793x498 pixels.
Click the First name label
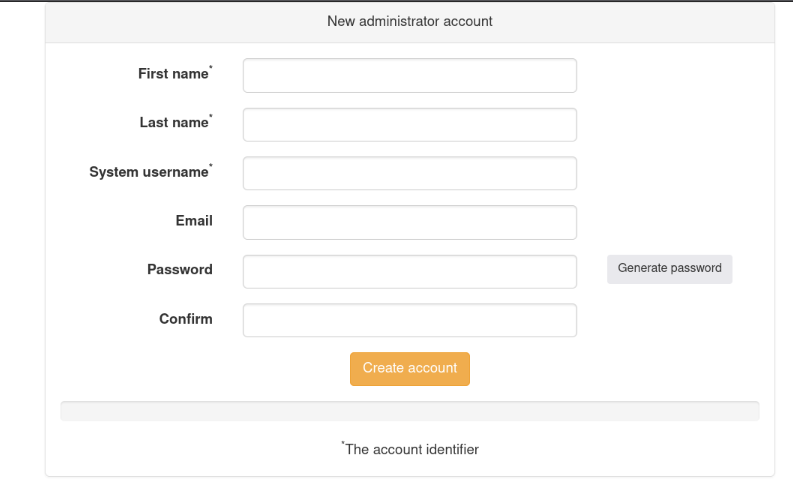[x=172, y=74]
